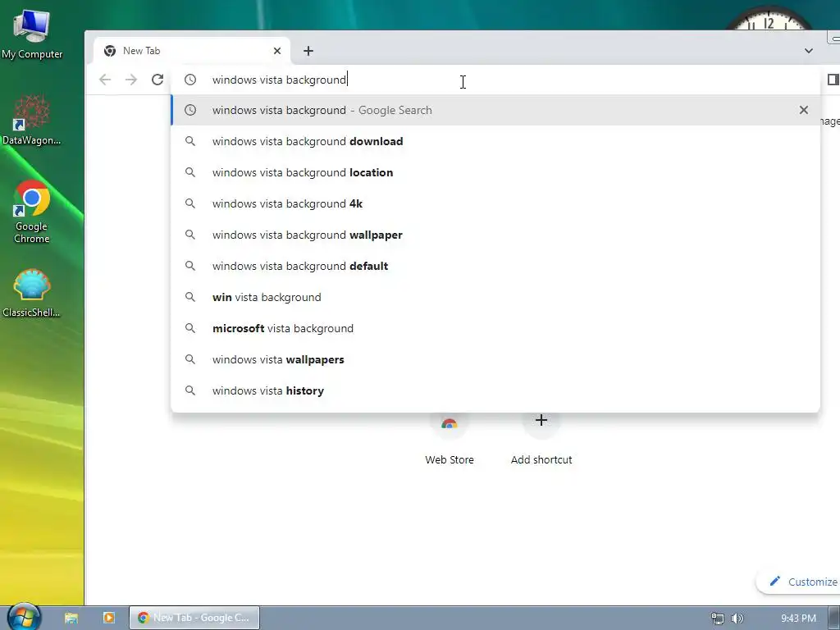840x630 pixels.
Task: Launch media player taskbar icon
Action: tap(109, 618)
